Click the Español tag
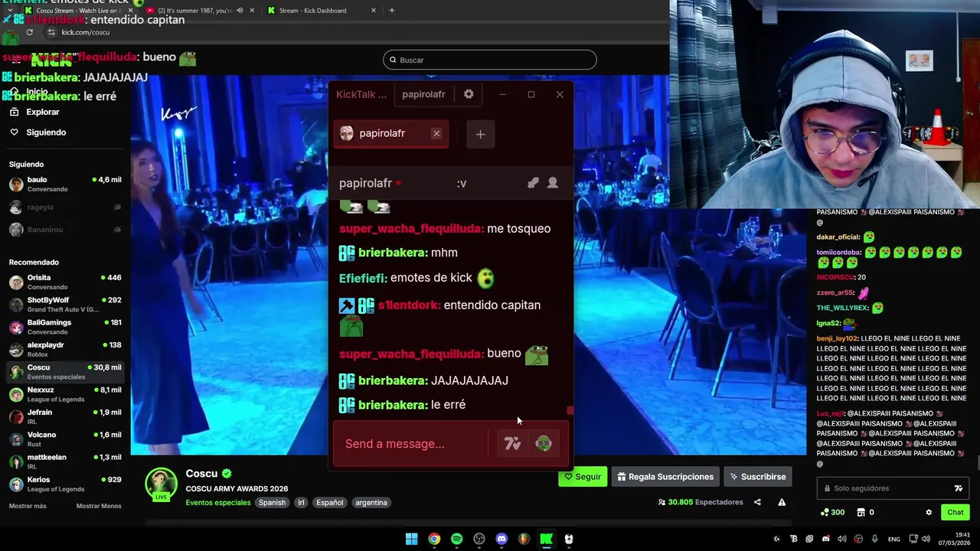The image size is (980, 551). 330,503
